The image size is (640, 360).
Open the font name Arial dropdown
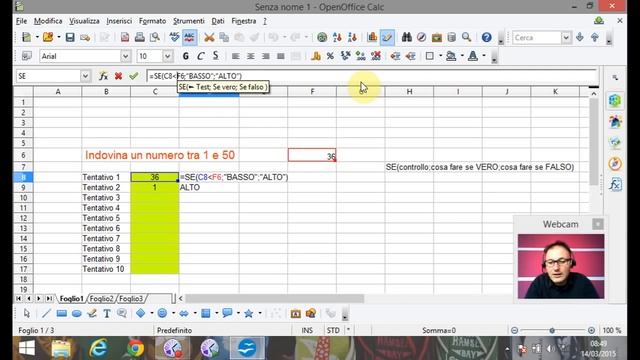[125, 56]
